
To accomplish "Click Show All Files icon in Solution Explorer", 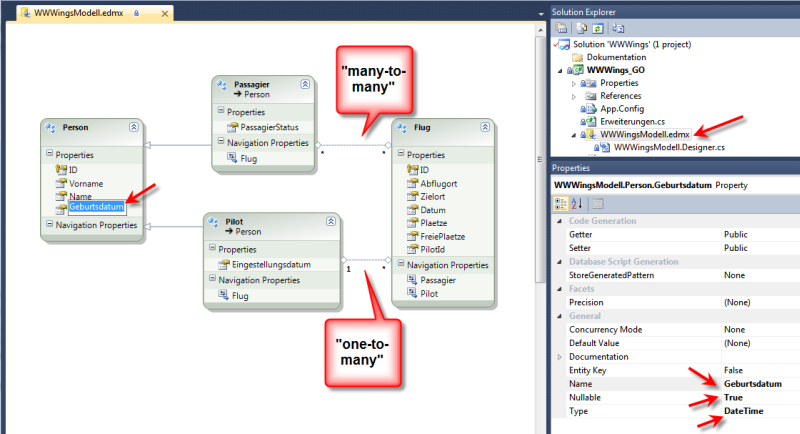I will [581, 29].
